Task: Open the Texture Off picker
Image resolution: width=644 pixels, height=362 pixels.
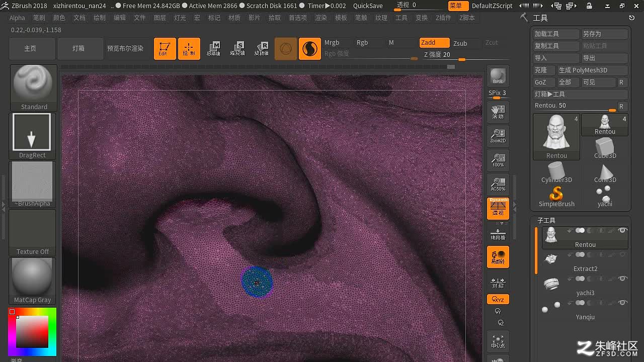Action: (x=33, y=233)
